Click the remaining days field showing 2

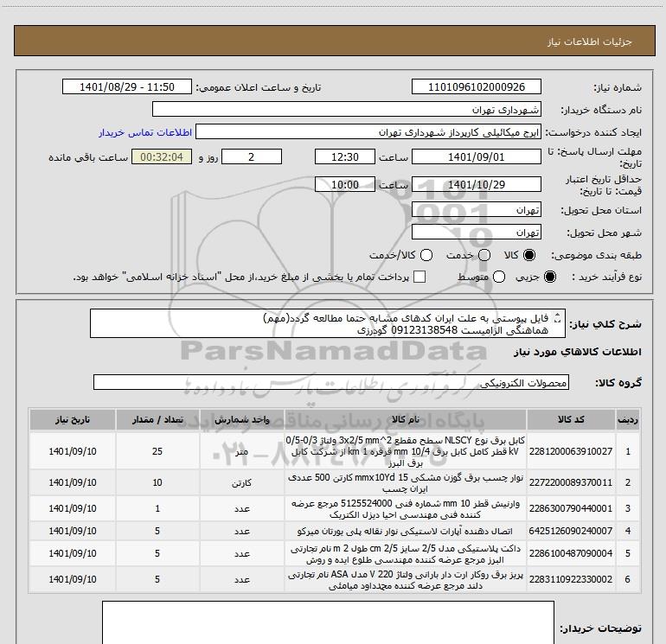click(x=252, y=157)
